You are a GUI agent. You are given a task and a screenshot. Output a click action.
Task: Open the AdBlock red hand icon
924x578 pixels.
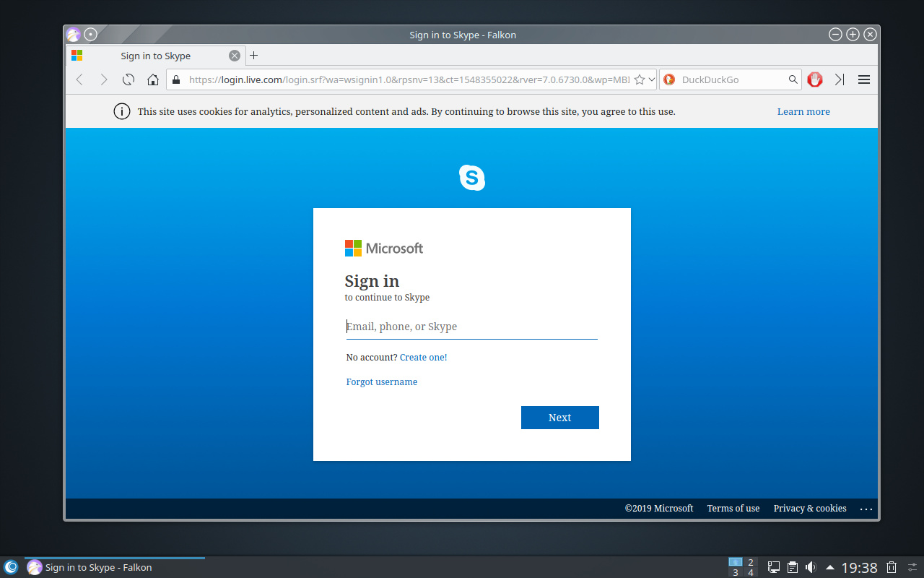tap(815, 79)
